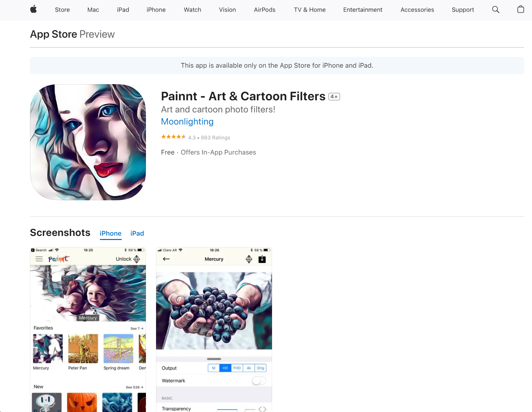
Task: Select 4k output size
Action: tap(249, 368)
